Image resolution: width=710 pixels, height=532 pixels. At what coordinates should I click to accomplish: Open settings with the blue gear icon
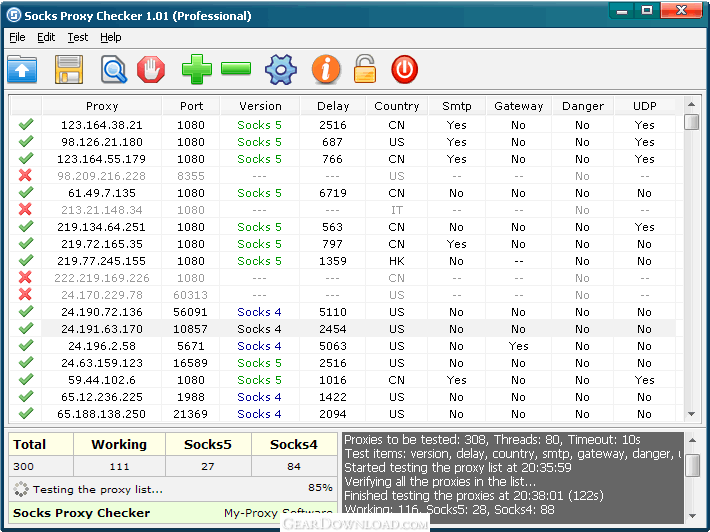coord(281,69)
